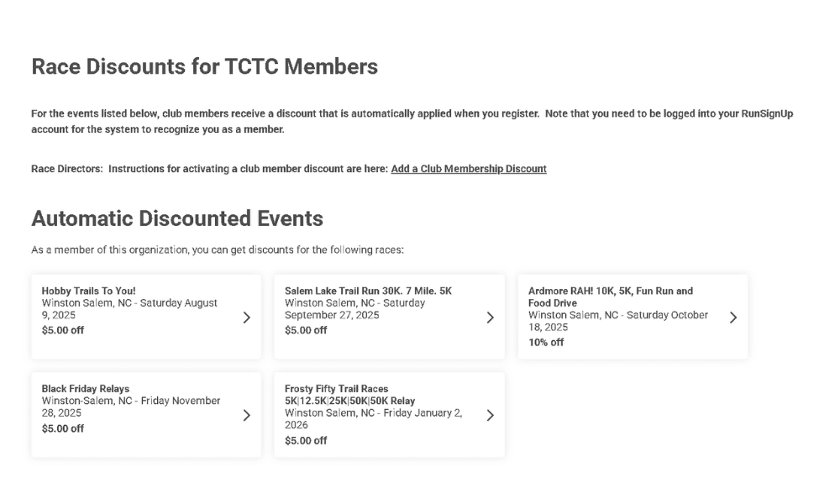Click the Saturday August 9, 2025 date text
This screenshot has width=840, height=504.
(x=129, y=309)
